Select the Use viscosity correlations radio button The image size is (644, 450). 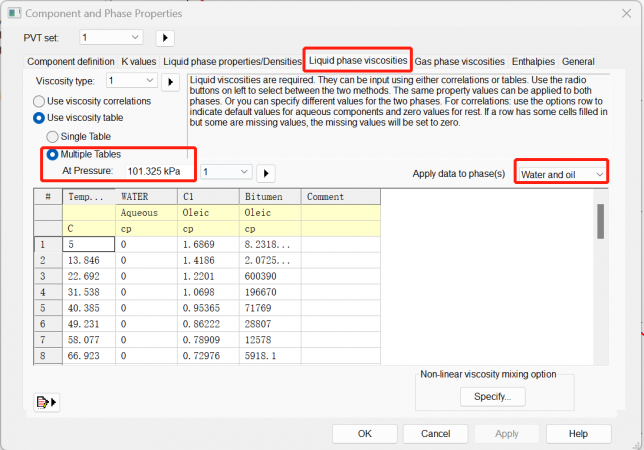pos(40,101)
